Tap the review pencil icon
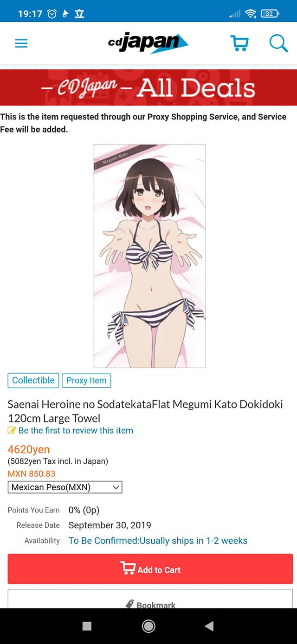The width and height of the screenshot is (297, 644). tap(12, 430)
